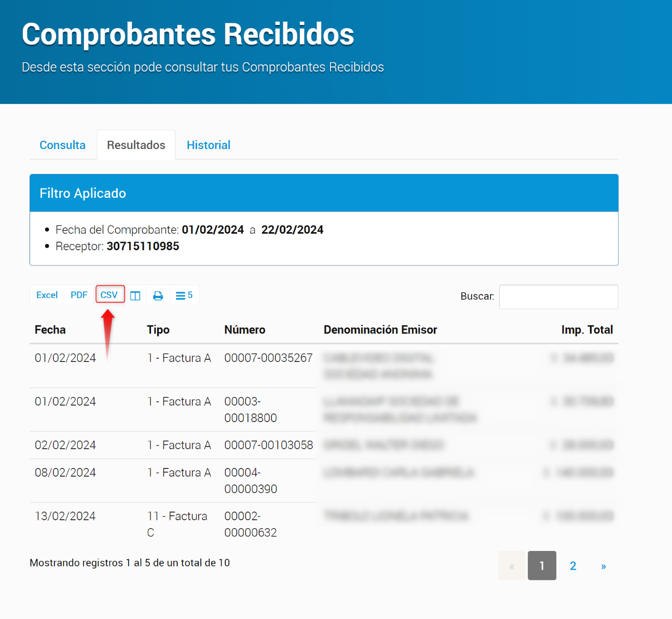The width and height of the screenshot is (672, 619).
Task: Go to page 2 of results
Action: click(x=573, y=566)
